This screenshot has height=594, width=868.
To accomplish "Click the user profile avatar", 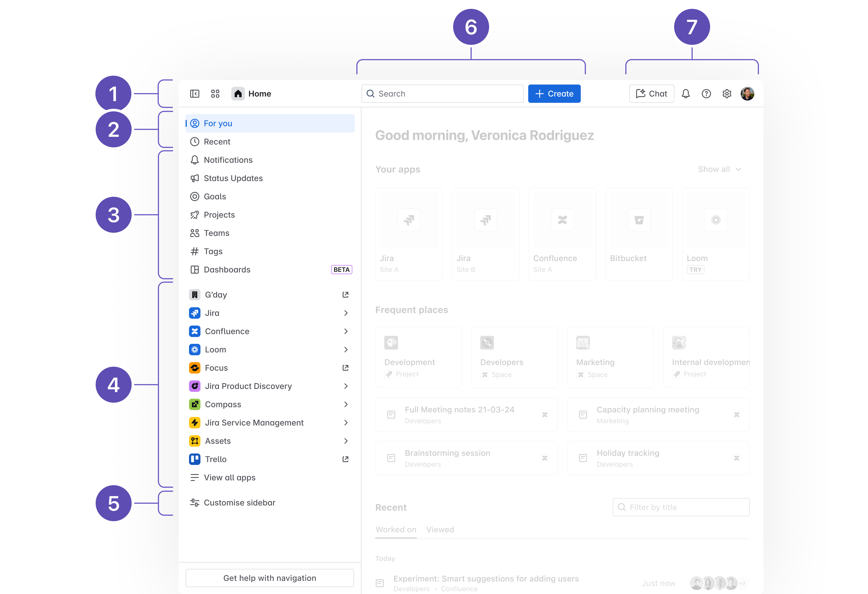I will (747, 94).
